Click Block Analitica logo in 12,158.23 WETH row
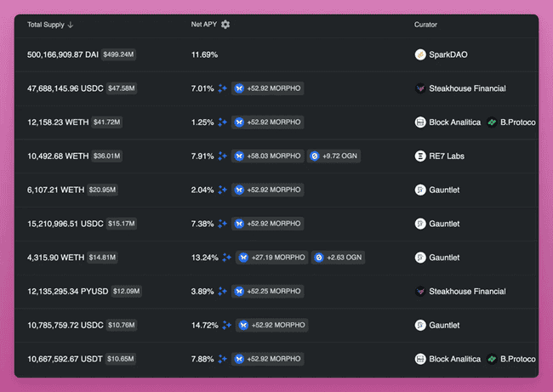This screenshot has width=553, height=392. (x=420, y=122)
